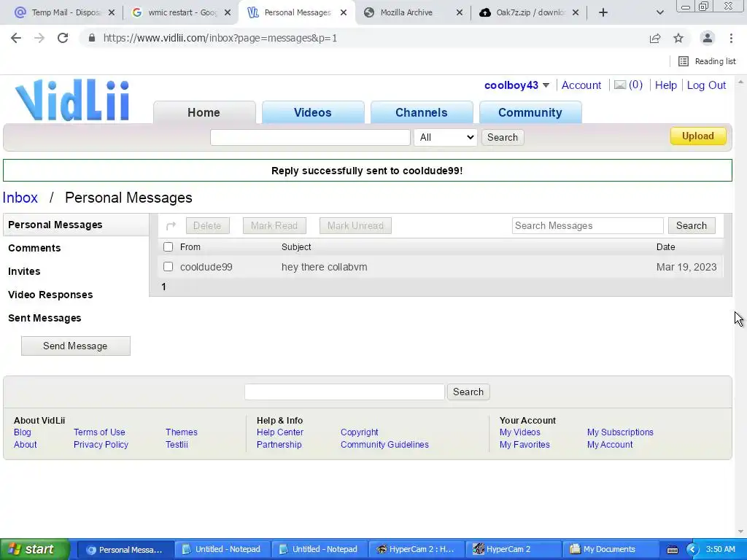Switch to first Untitled - Notepad taskbar item

[222, 550]
